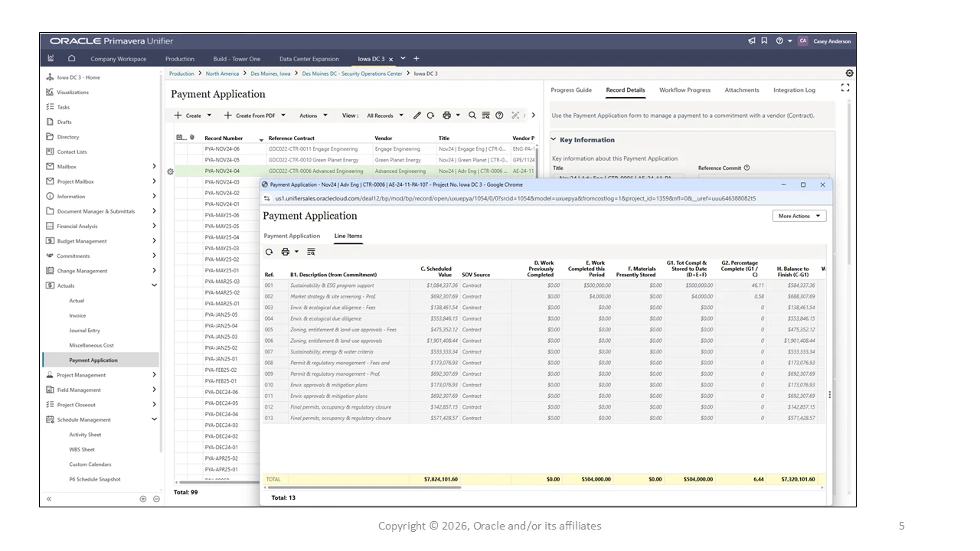This screenshot has width=980, height=551.
Task: Click the edit pencil icon in main toolbar
Action: click(417, 116)
